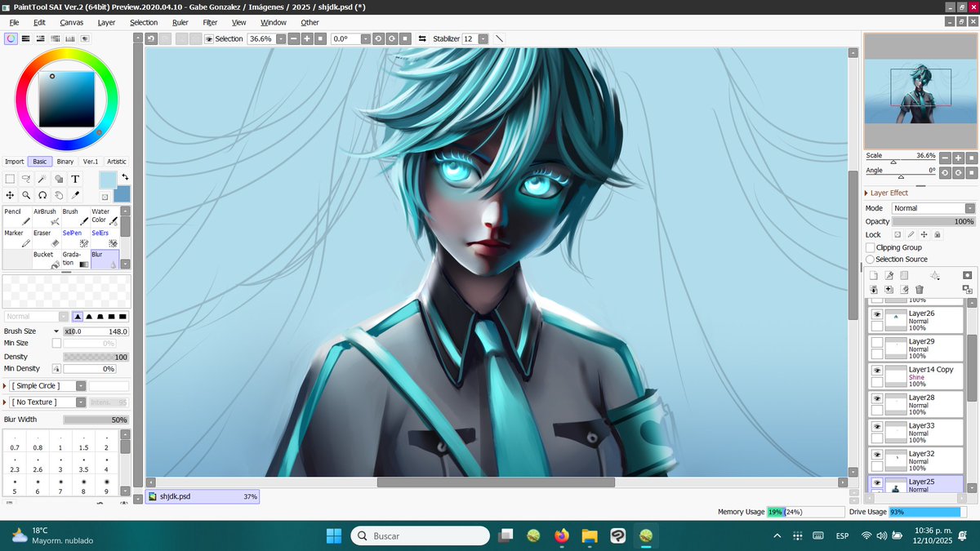Choose the Eyedropper color picker tool

pos(75,195)
